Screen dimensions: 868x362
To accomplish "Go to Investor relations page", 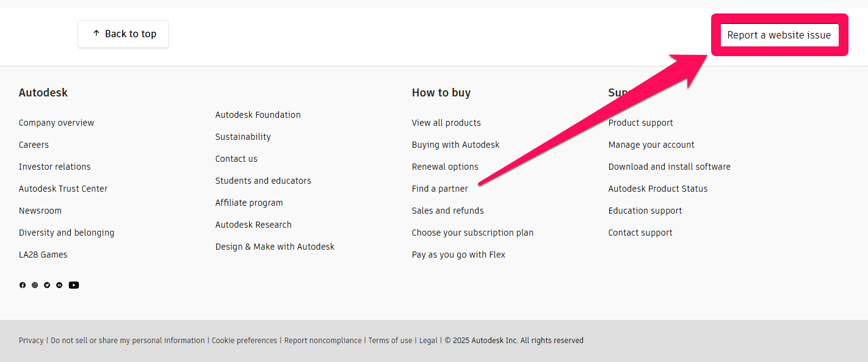I will (x=54, y=167).
